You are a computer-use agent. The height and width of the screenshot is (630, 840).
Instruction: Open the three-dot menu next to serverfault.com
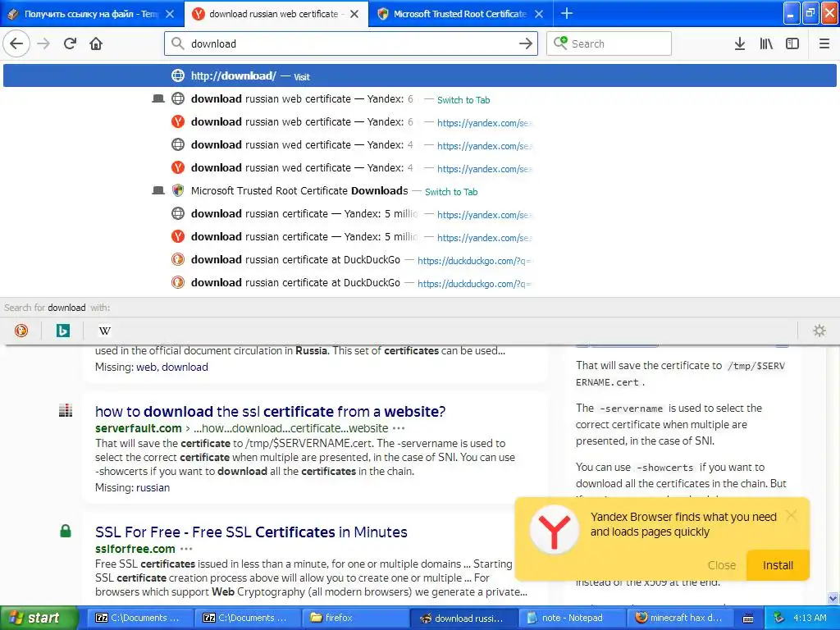click(399, 428)
